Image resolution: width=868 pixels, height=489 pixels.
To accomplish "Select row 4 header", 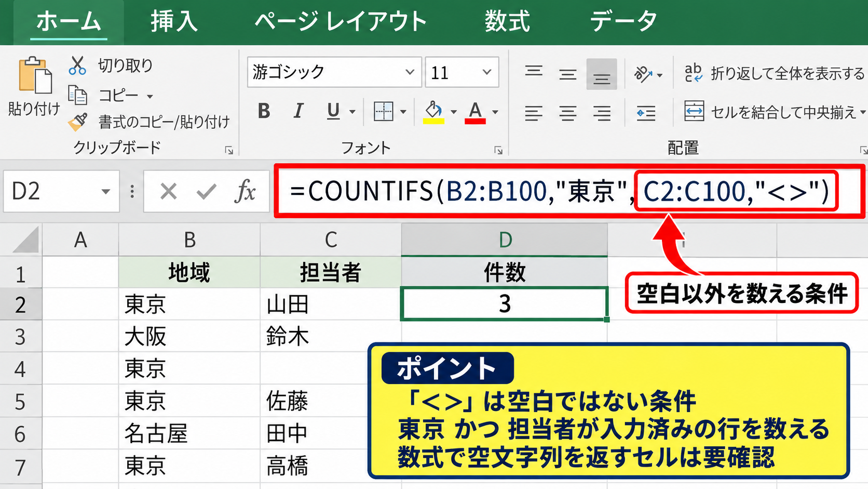I will coord(21,369).
